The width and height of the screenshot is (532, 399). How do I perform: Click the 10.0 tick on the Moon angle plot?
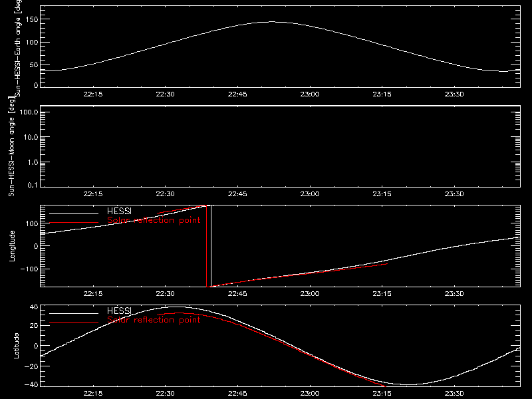(31, 138)
